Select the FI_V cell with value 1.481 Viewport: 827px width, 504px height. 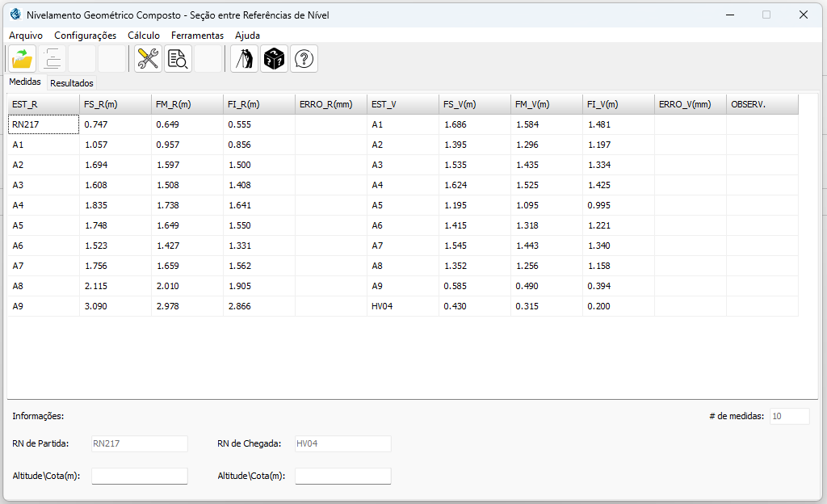618,124
